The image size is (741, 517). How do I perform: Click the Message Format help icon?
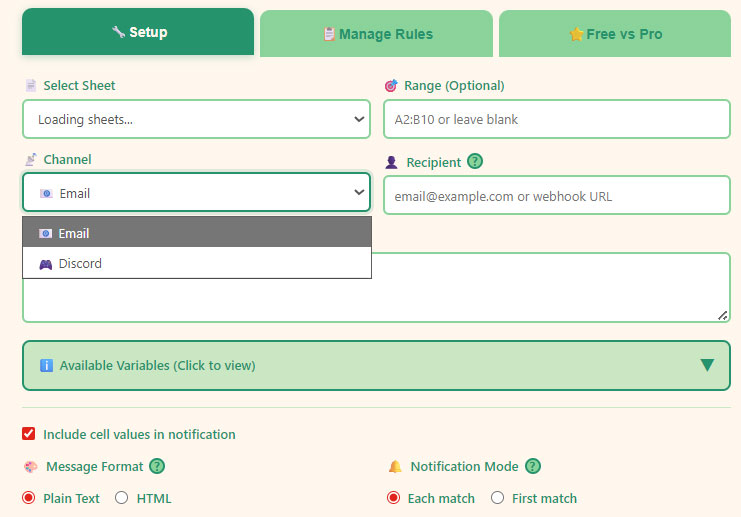(x=157, y=466)
